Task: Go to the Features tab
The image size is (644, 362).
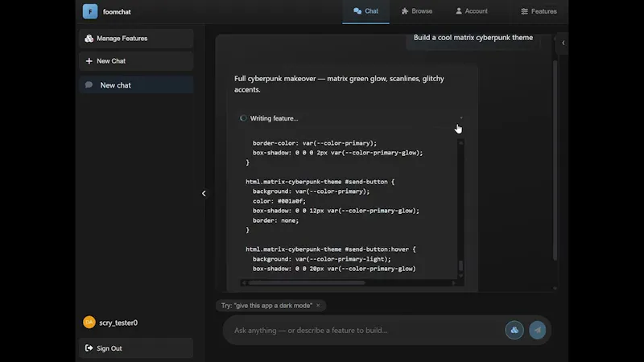Action: tap(539, 11)
